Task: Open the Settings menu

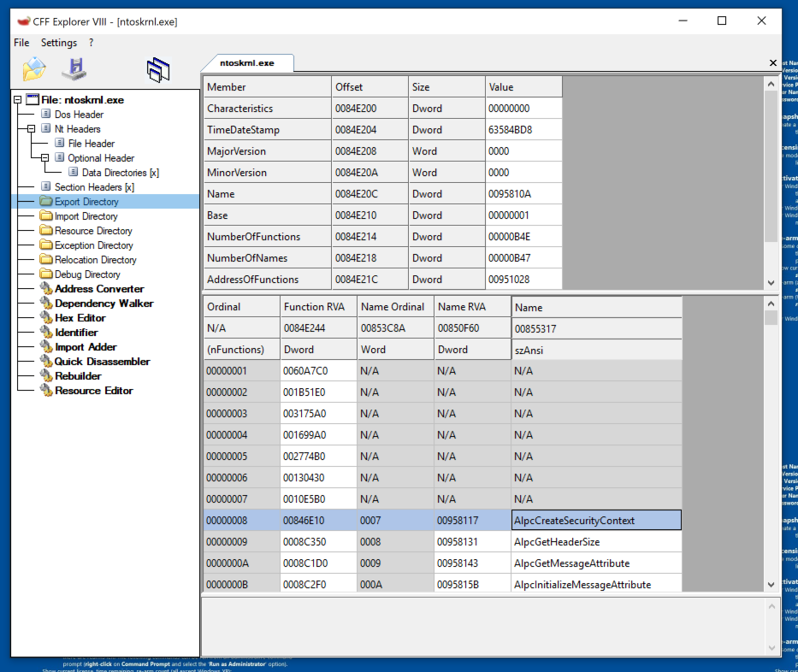Action: coord(59,43)
